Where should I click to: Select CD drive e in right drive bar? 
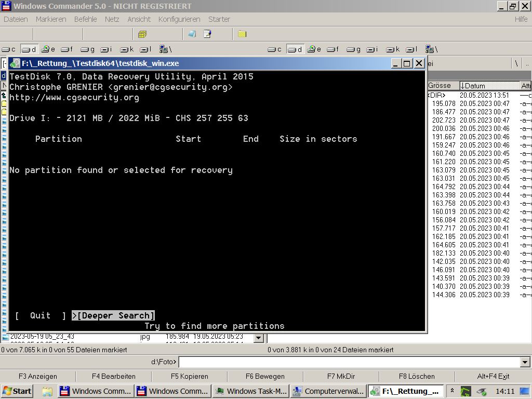314,49
